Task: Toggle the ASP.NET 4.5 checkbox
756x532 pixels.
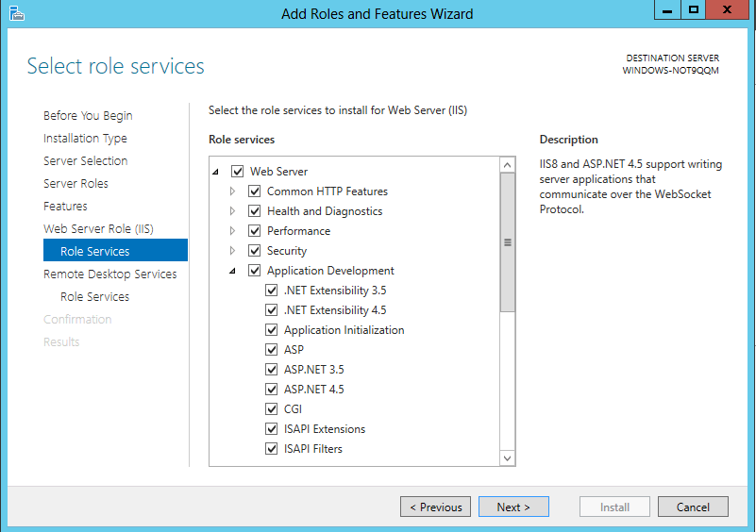Action: tap(272, 390)
